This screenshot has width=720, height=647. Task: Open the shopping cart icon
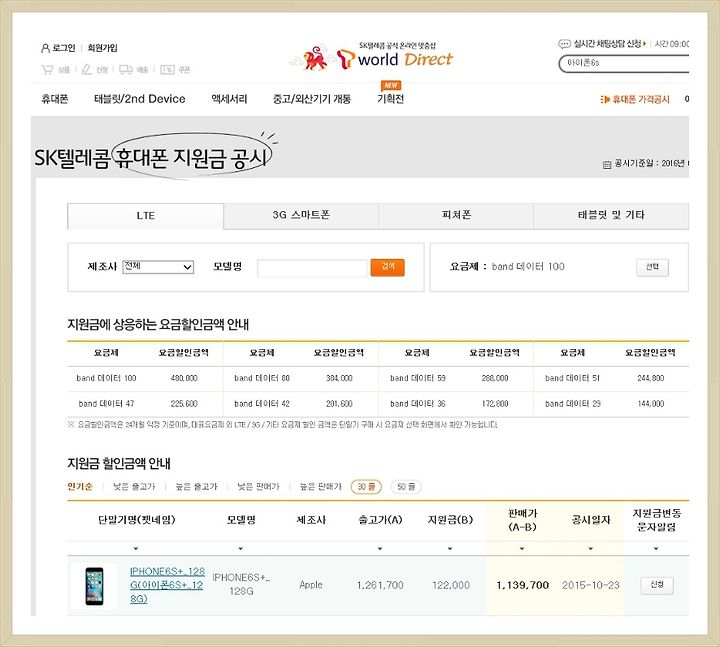pos(47,69)
